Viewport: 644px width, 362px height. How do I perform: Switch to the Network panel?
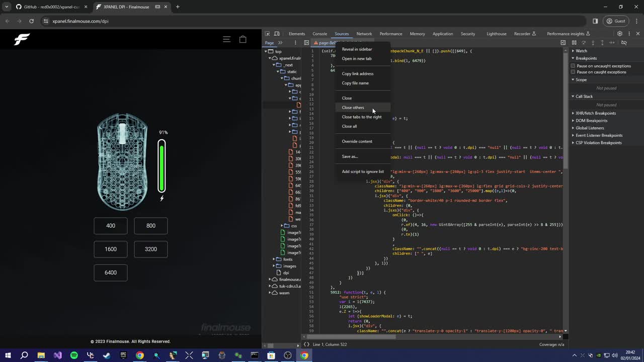(364, 34)
